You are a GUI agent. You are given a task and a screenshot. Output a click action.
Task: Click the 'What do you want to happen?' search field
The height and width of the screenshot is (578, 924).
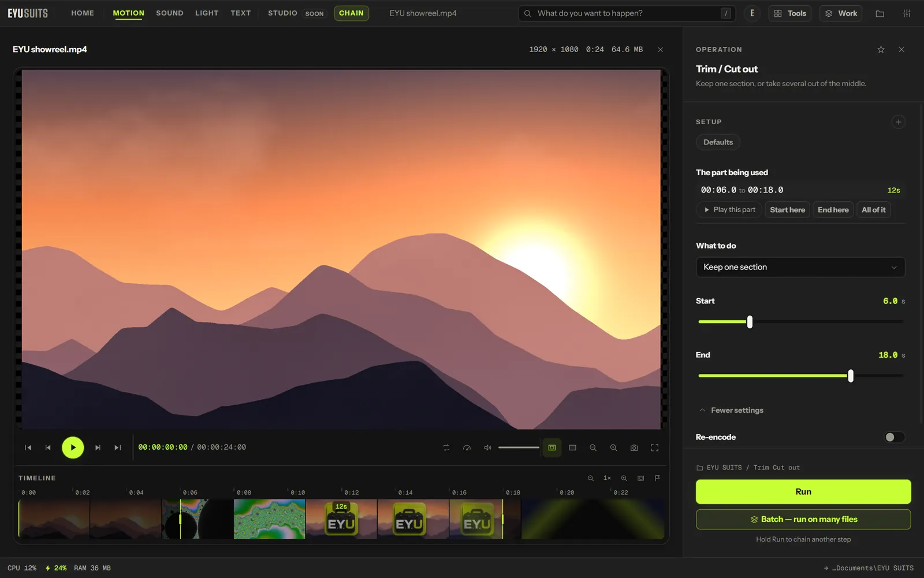(627, 13)
